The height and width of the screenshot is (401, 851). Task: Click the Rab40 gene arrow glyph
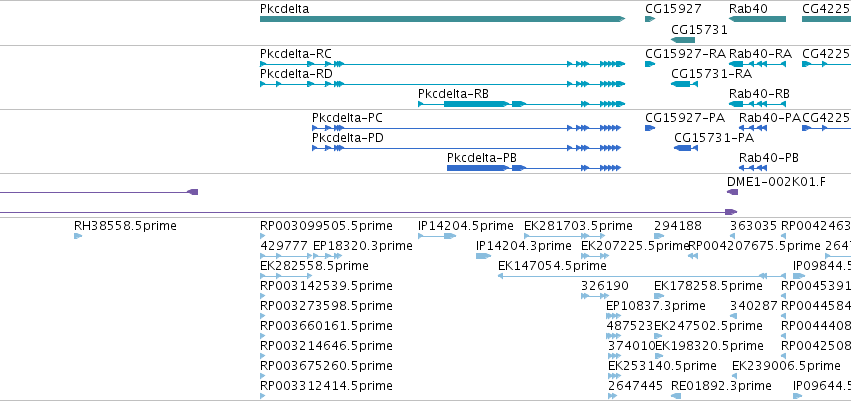tap(757, 19)
